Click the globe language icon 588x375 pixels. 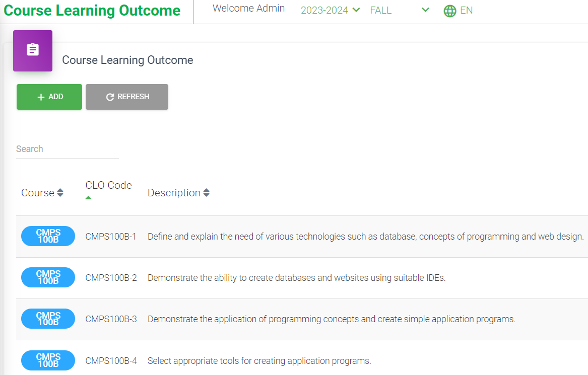[449, 11]
